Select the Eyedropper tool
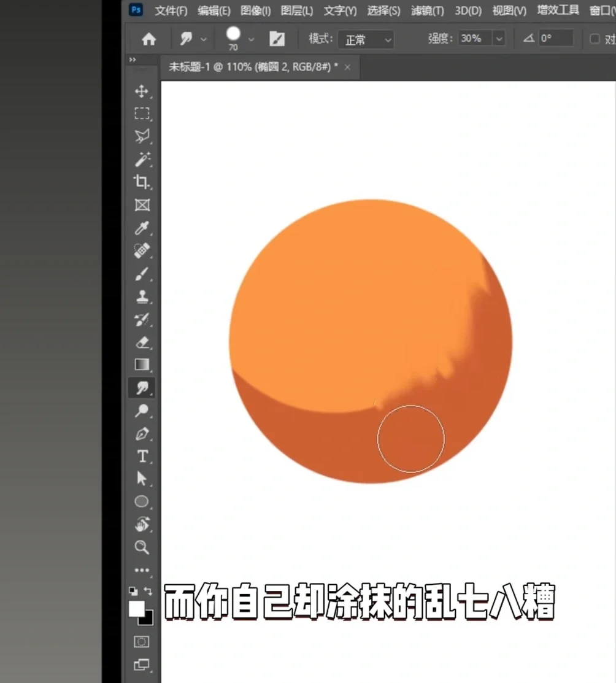 tap(142, 227)
